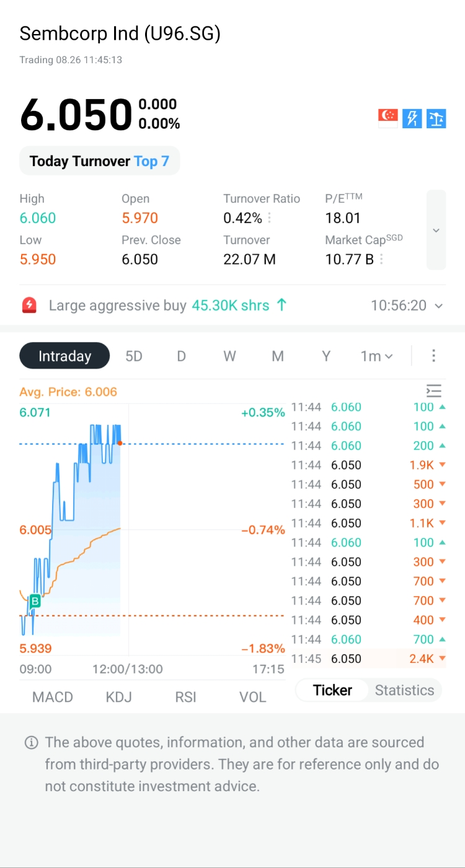Tap the Today Turnover Top 7 badge

click(x=99, y=161)
